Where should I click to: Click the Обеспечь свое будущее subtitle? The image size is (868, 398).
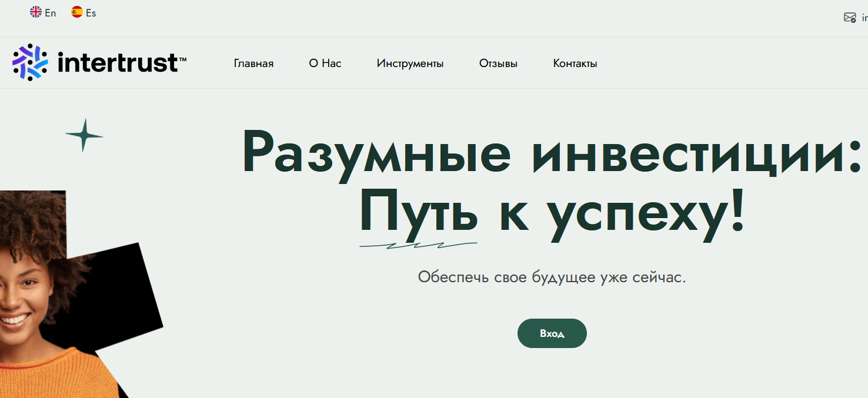point(552,277)
